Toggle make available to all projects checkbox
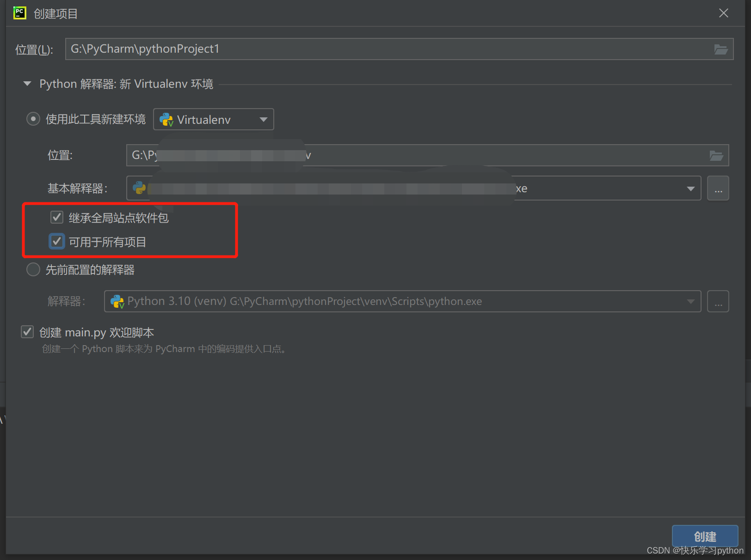The width and height of the screenshot is (751, 560). 57,241
